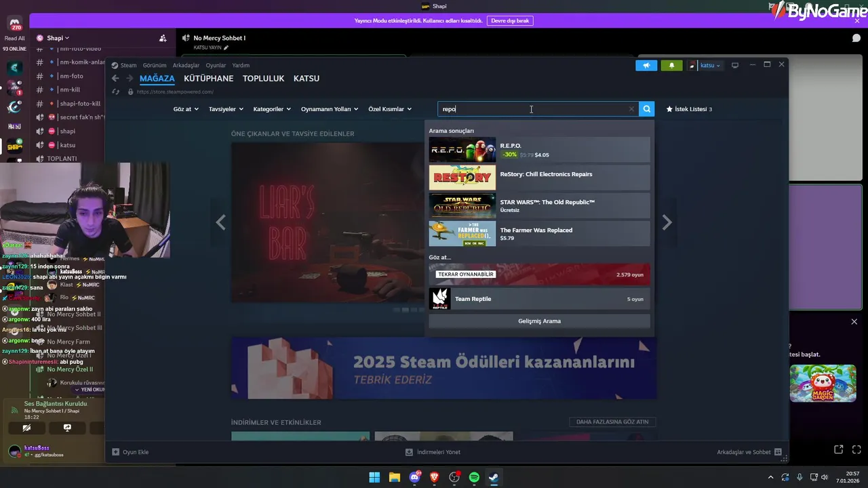Image resolution: width=868 pixels, height=488 pixels.
Task: Open Spotify from the taskbar
Action: pyautogui.click(x=474, y=477)
